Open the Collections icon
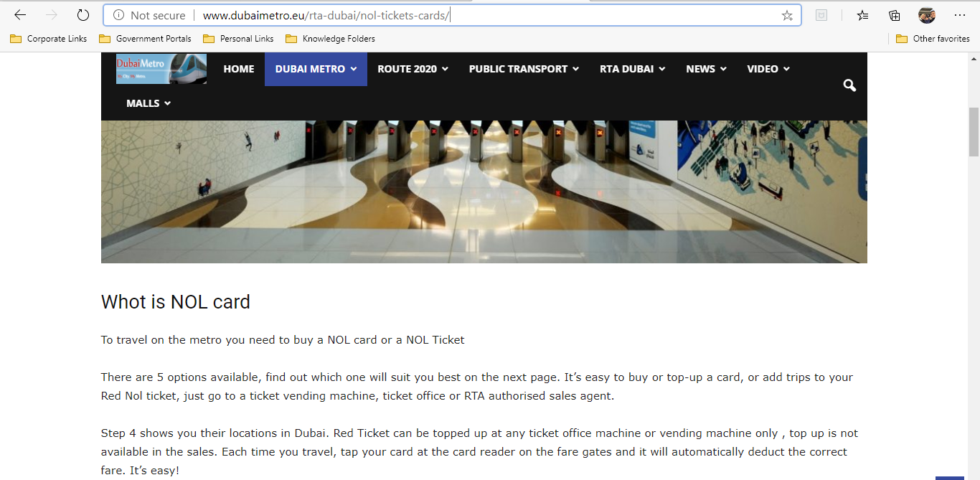This screenshot has width=980, height=480. coord(894,15)
